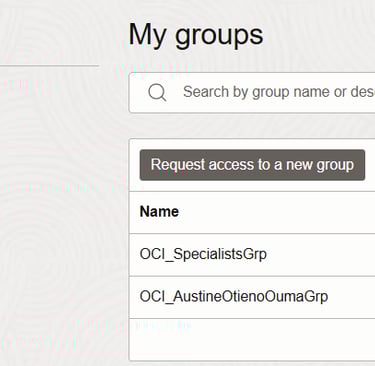Select the OCI_SpecialistsGrp table row
This screenshot has height=366, width=375.
252,255
